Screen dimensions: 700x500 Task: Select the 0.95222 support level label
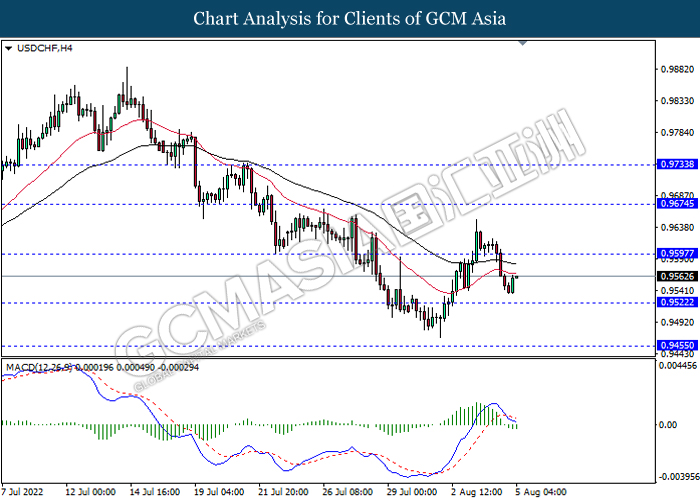pos(677,302)
